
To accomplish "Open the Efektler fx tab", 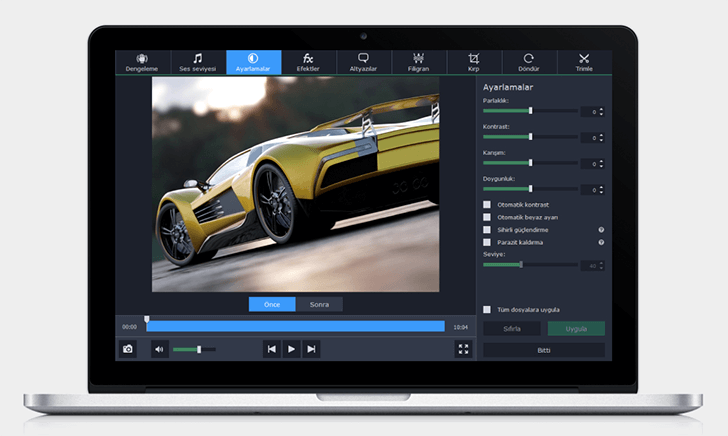I will tap(308, 62).
